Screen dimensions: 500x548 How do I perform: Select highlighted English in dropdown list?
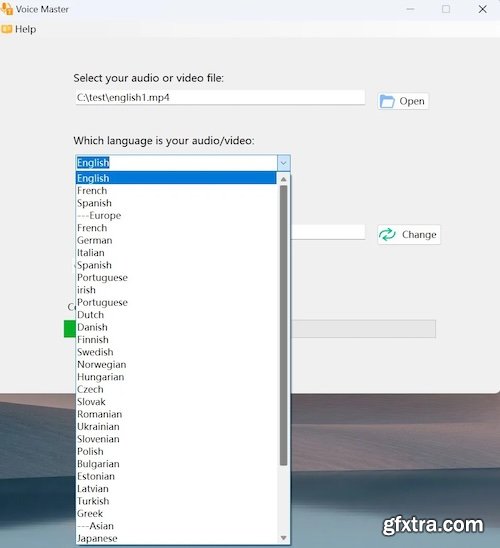point(176,178)
